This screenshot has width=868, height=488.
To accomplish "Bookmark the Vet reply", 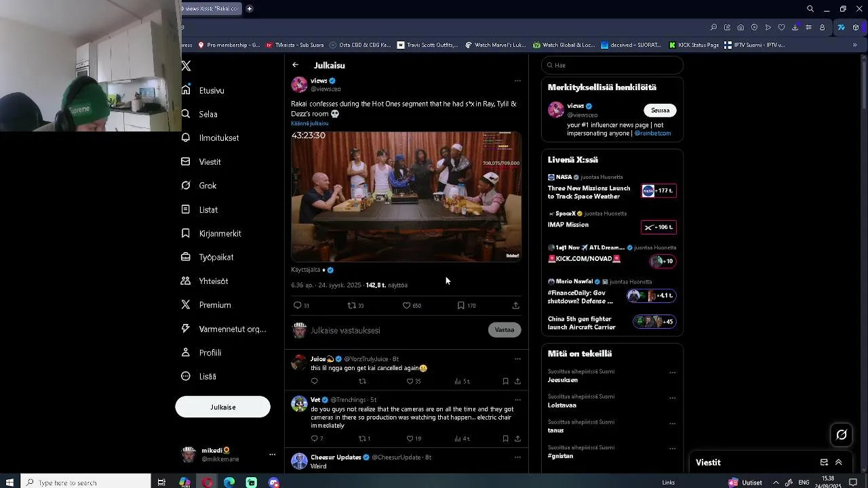I will [x=505, y=439].
